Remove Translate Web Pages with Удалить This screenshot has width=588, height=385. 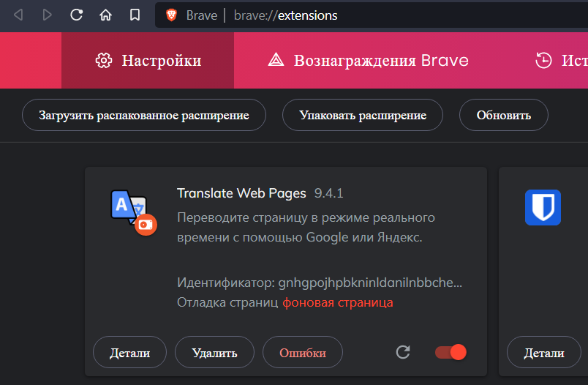pyautogui.click(x=214, y=353)
